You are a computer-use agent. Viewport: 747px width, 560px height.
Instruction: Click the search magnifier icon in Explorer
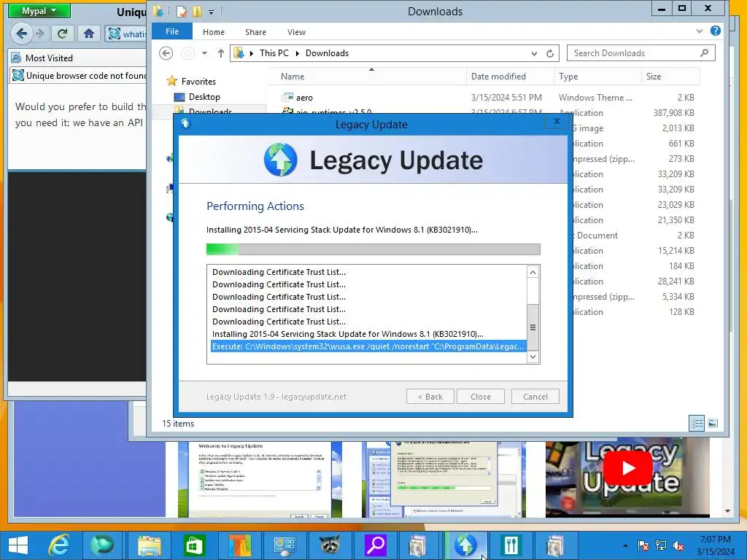[704, 52]
